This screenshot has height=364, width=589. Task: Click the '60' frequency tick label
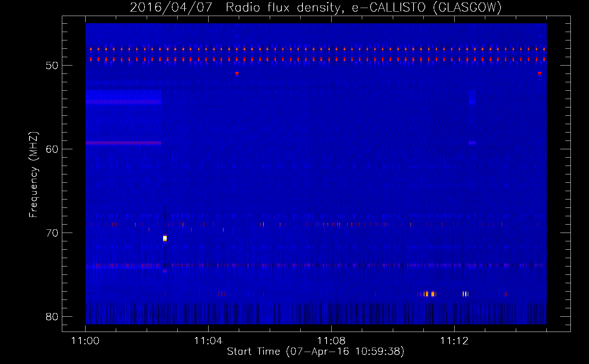pyautogui.click(x=52, y=149)
